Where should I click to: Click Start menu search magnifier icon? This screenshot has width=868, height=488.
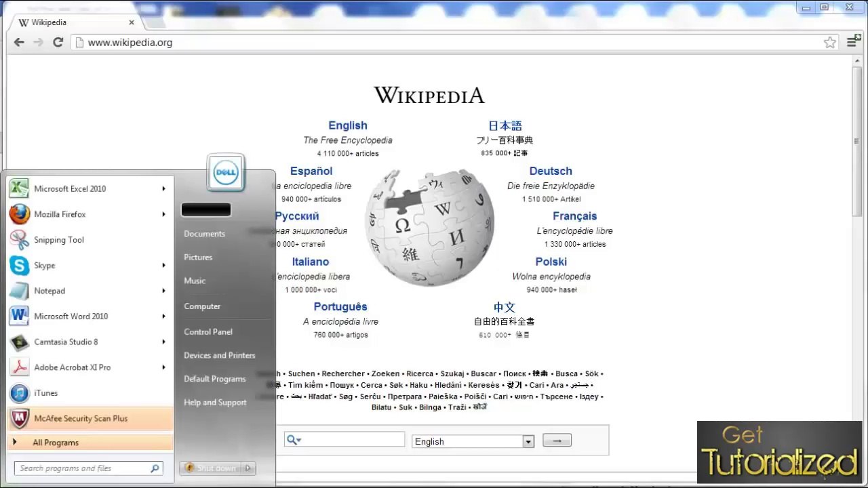tap(155, 468)
